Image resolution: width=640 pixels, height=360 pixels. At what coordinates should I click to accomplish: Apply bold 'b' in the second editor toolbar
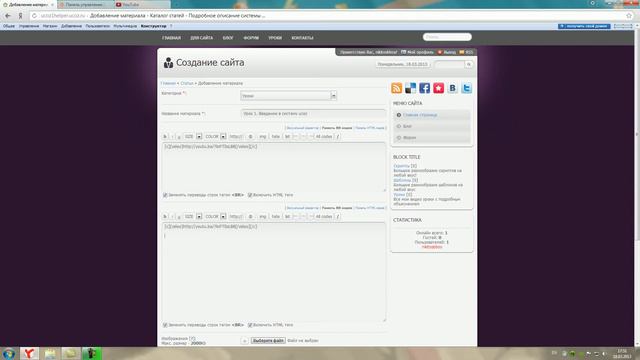pos(165,216)
